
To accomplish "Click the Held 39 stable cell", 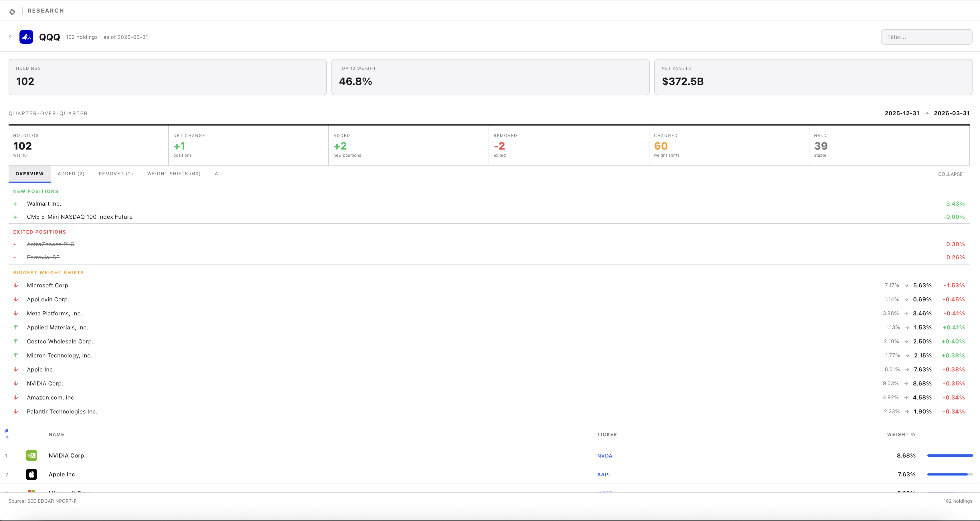I will [x=889, y=145].
